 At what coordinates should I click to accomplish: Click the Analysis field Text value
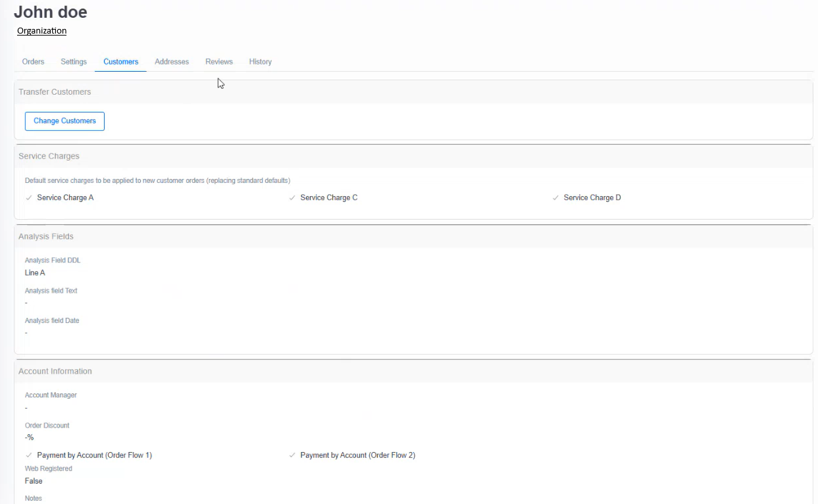coord(26,303)
